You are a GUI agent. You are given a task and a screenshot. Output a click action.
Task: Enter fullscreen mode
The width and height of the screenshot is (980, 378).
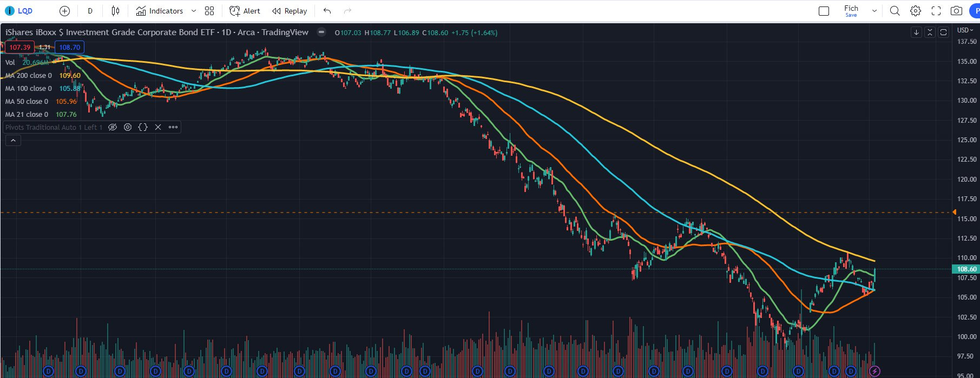[936, 11]
